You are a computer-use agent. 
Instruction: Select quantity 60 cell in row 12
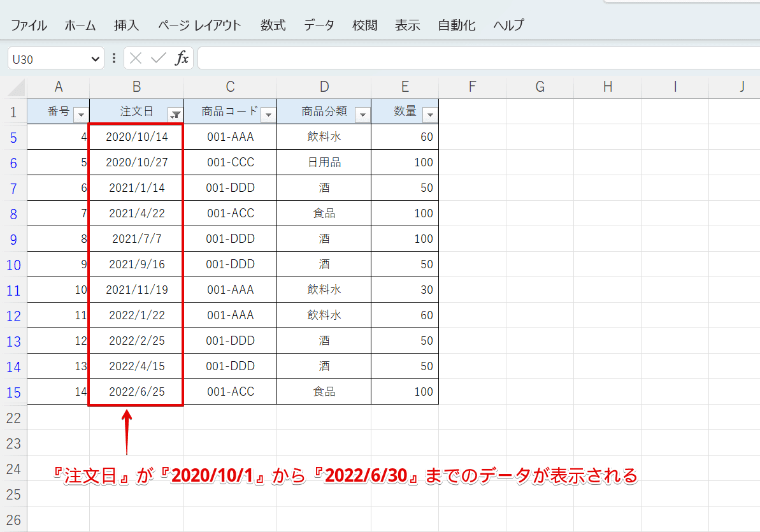point(405,315)
